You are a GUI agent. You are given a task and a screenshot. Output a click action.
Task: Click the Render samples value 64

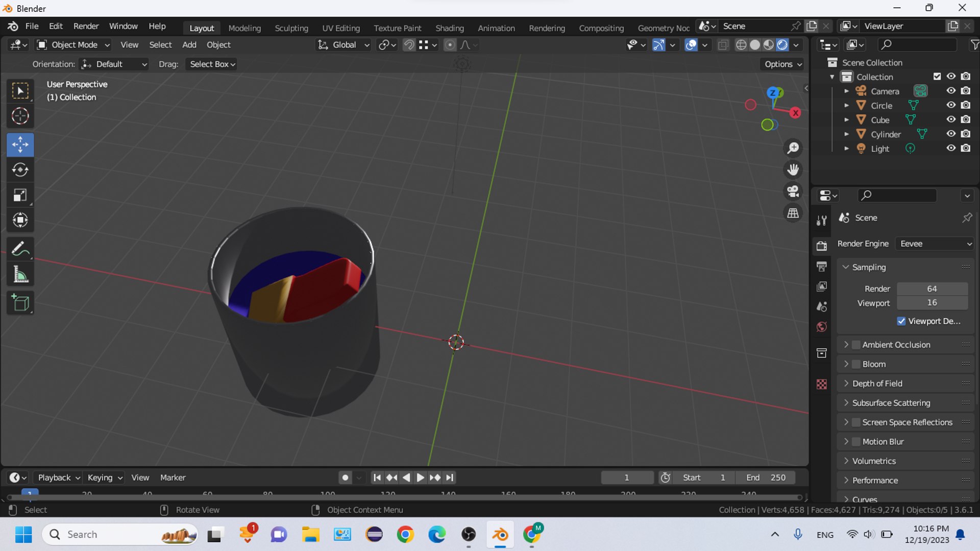pos(932,289)
